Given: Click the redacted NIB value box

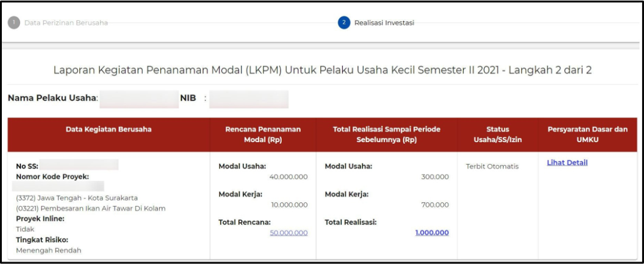Looking at the screenshot, I should (x=249, y=99).
